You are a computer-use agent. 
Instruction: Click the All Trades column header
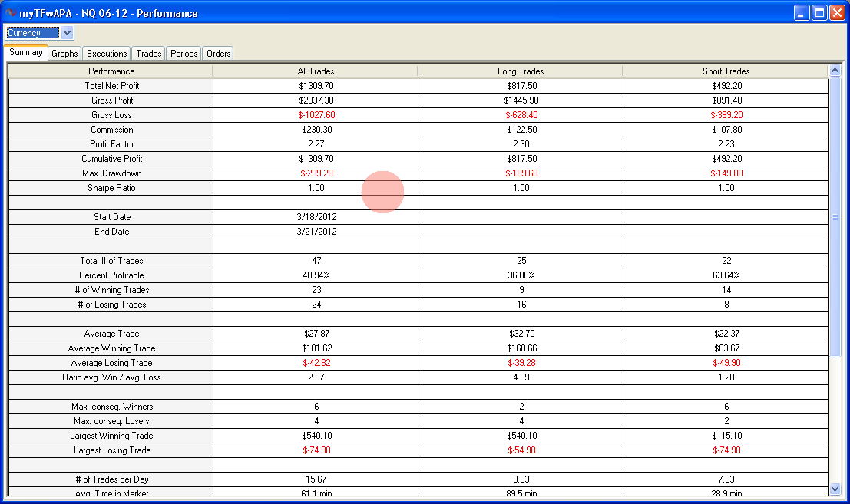tap(316, 71)
